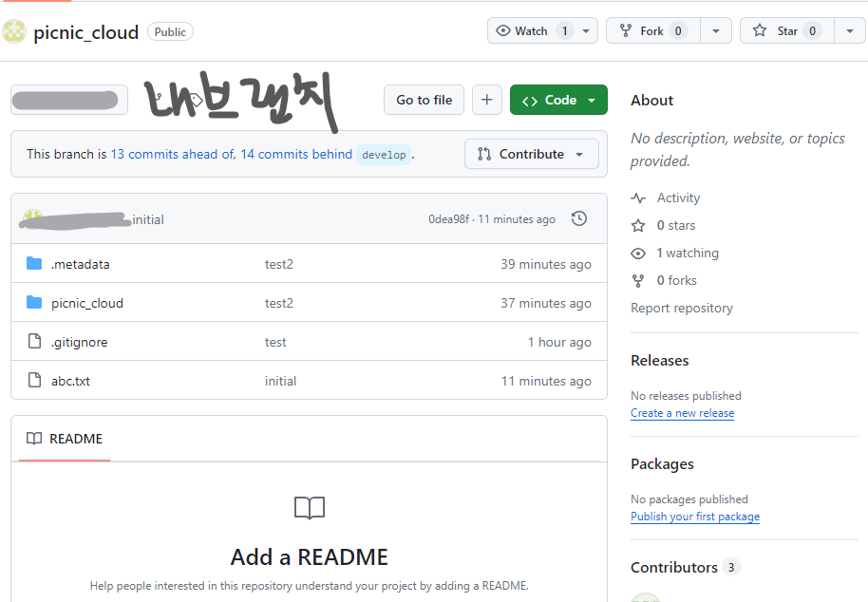868x602 pixels.
Task: Open latest commit message initial
Action: tap(148, 219)
